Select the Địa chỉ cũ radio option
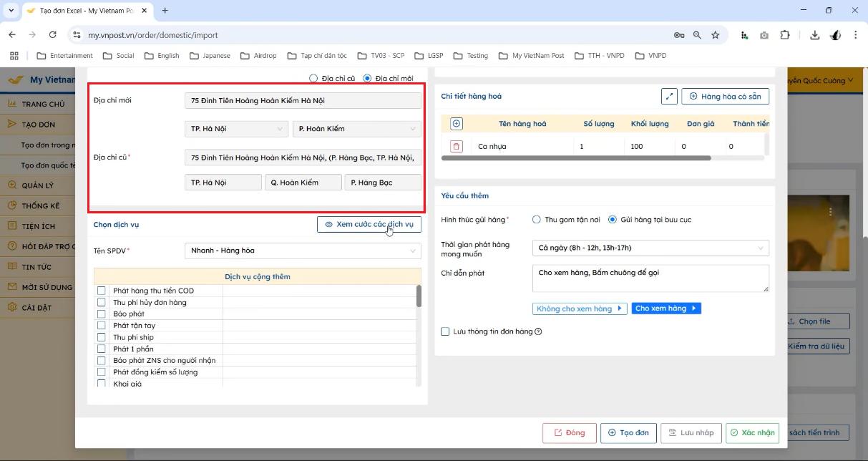The width and height of the screenshot is (868, 461). pyautogui.click(x=313, y=78)
